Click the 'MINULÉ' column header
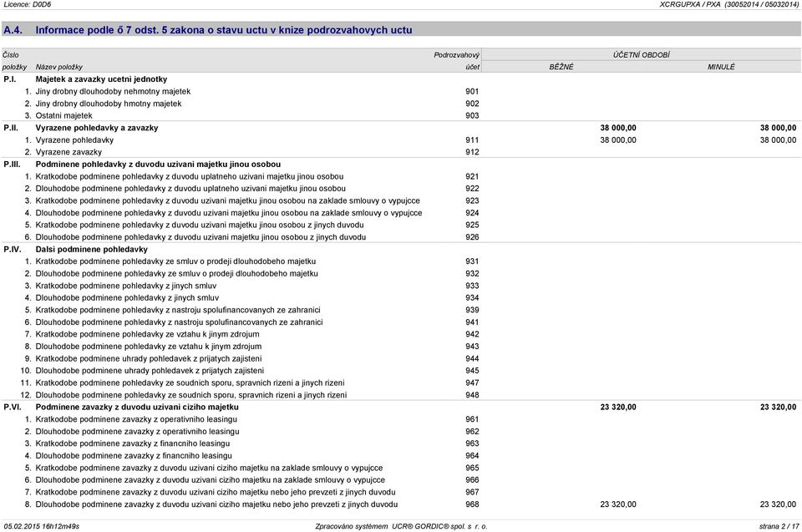Screen dimensions: 802x532 click(721, 67)
